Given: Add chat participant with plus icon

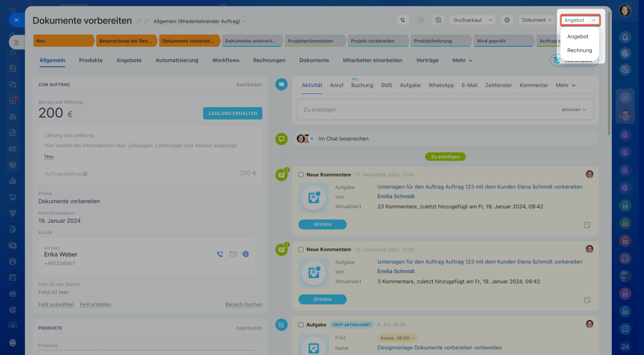Looking at the screenshot, I should [x=311, y=139].
